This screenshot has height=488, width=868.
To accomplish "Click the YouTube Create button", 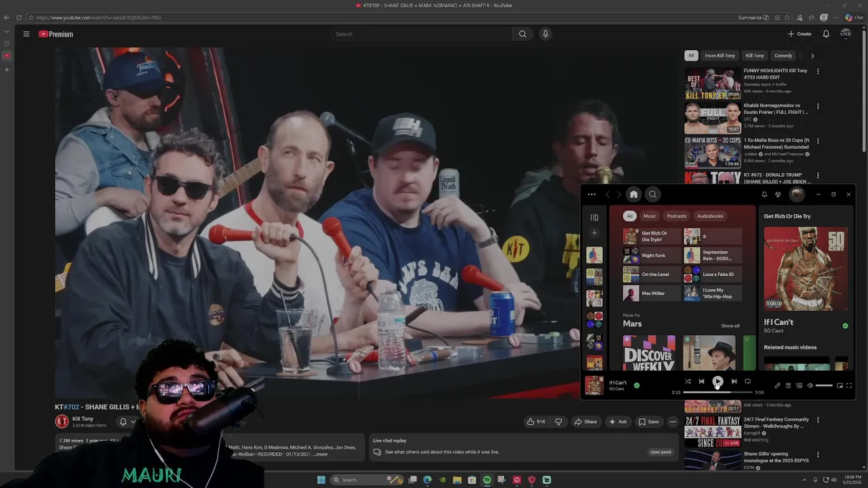I will pos(800,34).
